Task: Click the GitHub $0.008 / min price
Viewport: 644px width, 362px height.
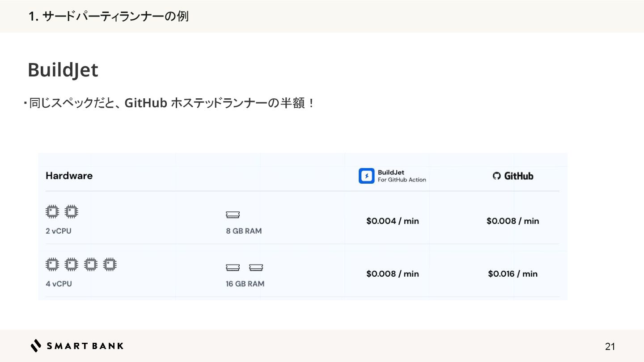Action: (513, 221)
